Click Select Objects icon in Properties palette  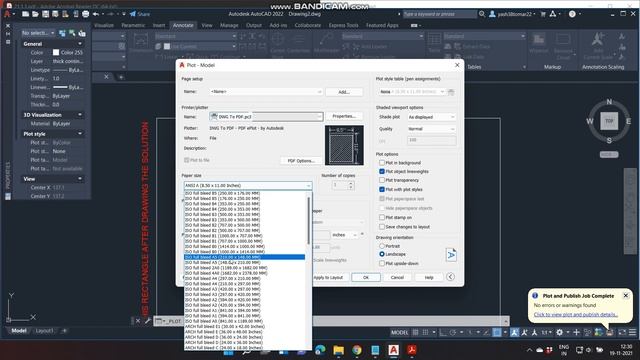pyautogui.click(x=72, y=33)
